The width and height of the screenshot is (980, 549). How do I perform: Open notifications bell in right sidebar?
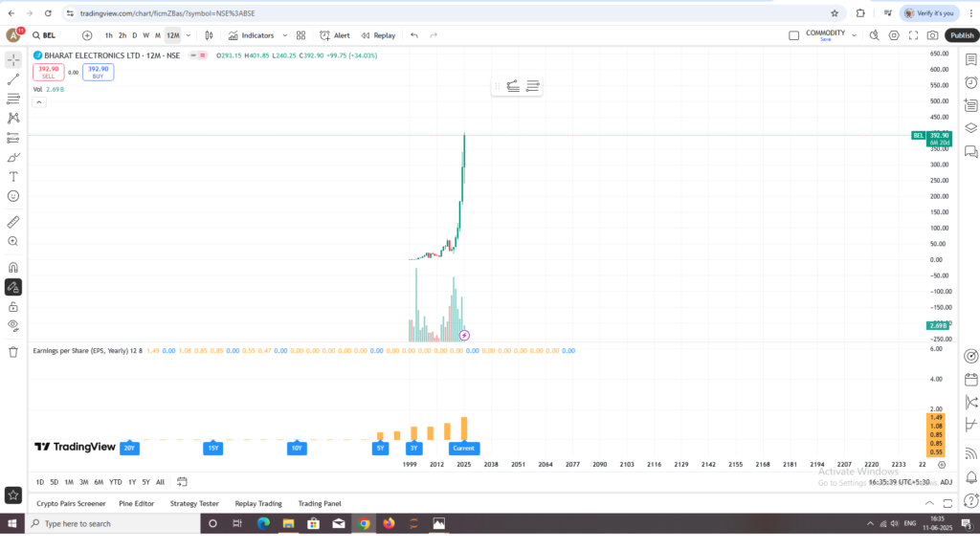click(x=970, y=478)
